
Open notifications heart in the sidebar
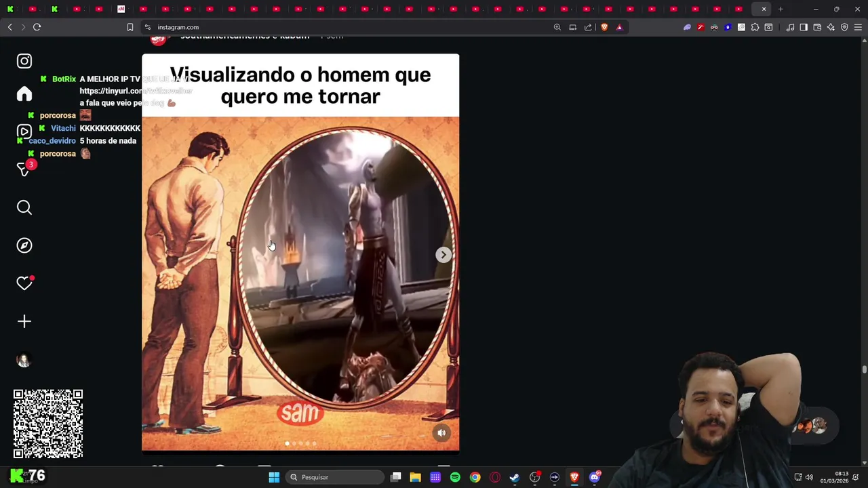24,283
